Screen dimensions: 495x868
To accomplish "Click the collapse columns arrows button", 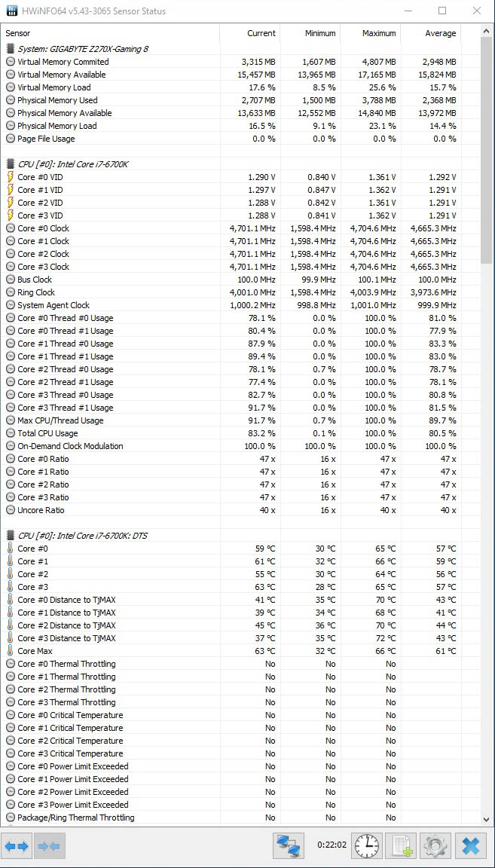I will (x=50, y=845).
